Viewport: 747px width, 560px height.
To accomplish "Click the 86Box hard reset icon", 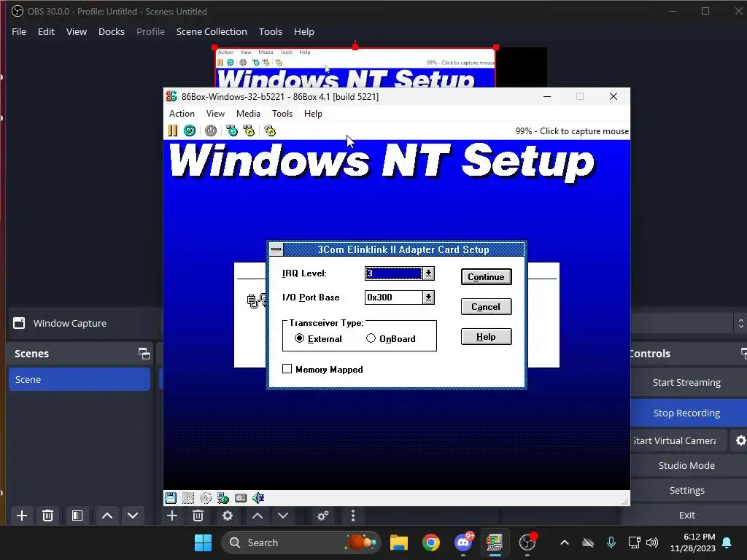I will 190,131.
